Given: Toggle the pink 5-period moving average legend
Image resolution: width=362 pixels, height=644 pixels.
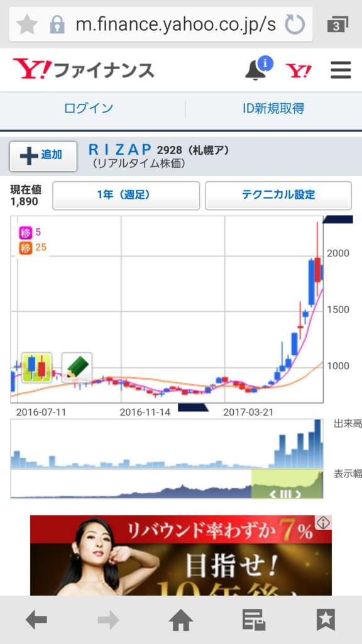Looking at the screenshot, I should click(30, 233).
